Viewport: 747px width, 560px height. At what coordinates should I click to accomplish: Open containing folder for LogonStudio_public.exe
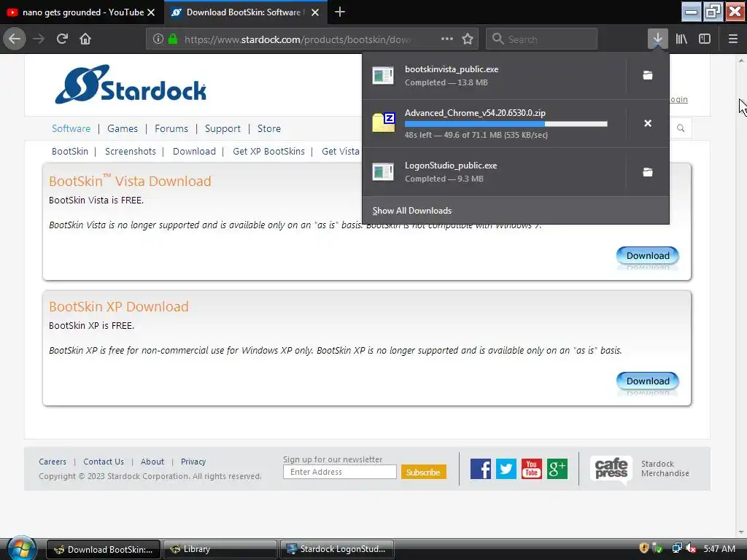coord(648,172)
